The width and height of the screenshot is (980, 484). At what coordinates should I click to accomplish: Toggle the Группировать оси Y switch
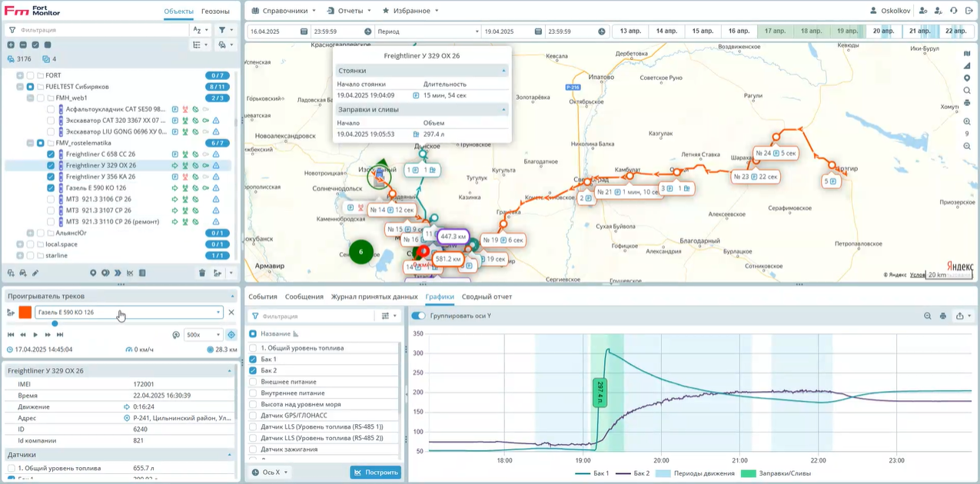[x=418, y=316]
